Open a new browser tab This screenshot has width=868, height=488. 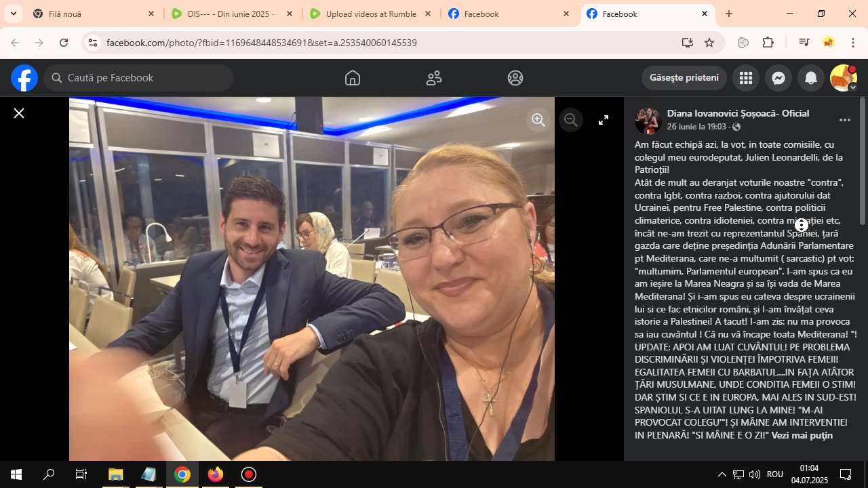(729, 14)
